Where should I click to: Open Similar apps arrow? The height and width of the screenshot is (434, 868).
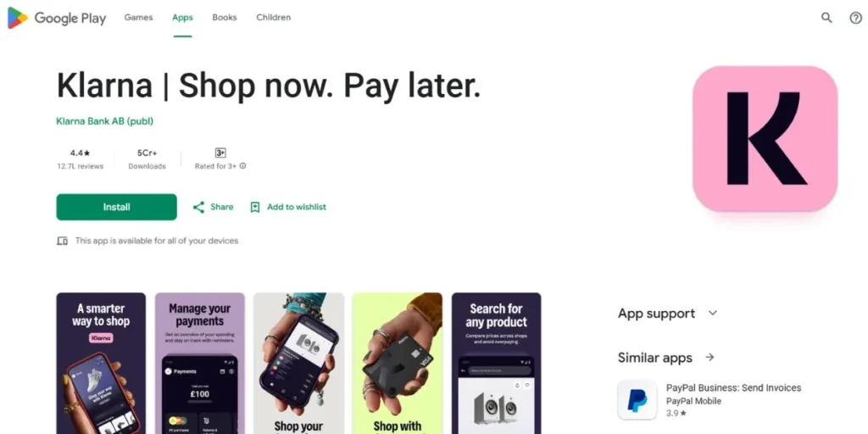pyautogui.click(x=709, y=358)
